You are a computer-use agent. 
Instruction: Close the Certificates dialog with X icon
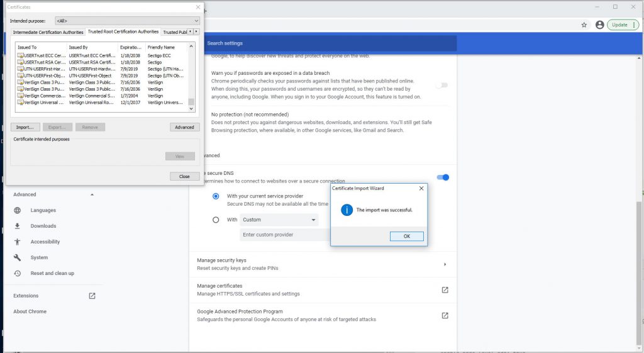198,7
